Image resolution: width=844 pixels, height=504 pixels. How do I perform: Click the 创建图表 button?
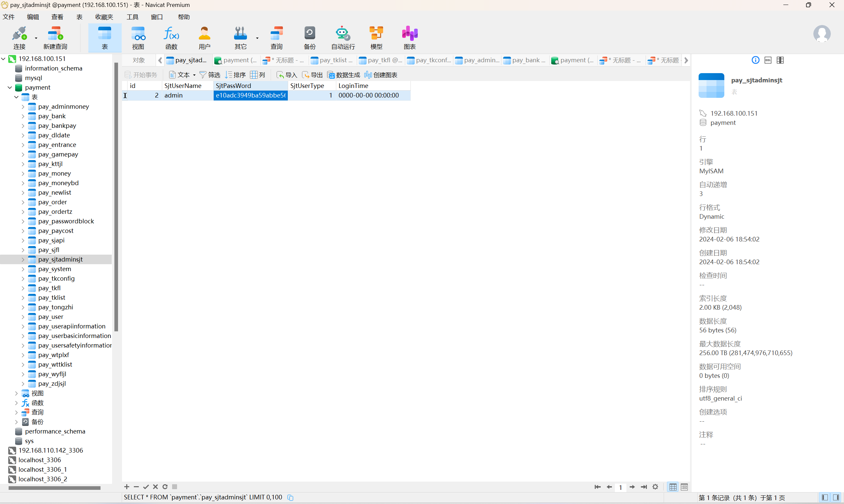tap(381, 75)
